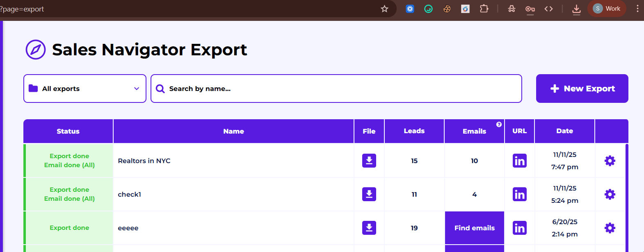Click the Search by name field
Image resolution: width=644 pixels, height=252 pixels.
(x=336, y=89)
